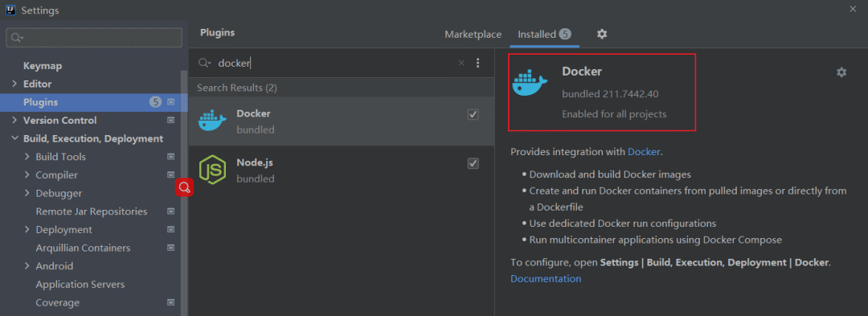Image resolution: width=868 pixels, height=316 pixels.
Task: Open Coverage settings
Action: [x=58, y=302]
